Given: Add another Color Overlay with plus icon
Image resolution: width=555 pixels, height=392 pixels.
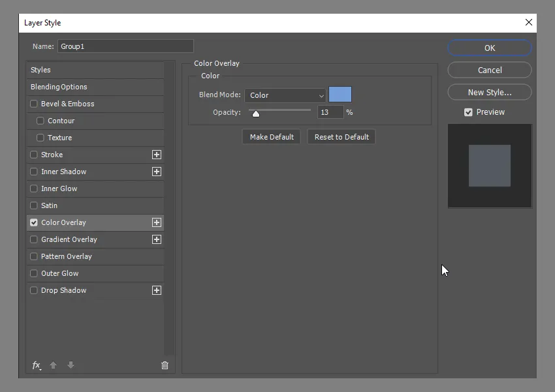Looking at the screenshot, I should [x=157, y=222].
